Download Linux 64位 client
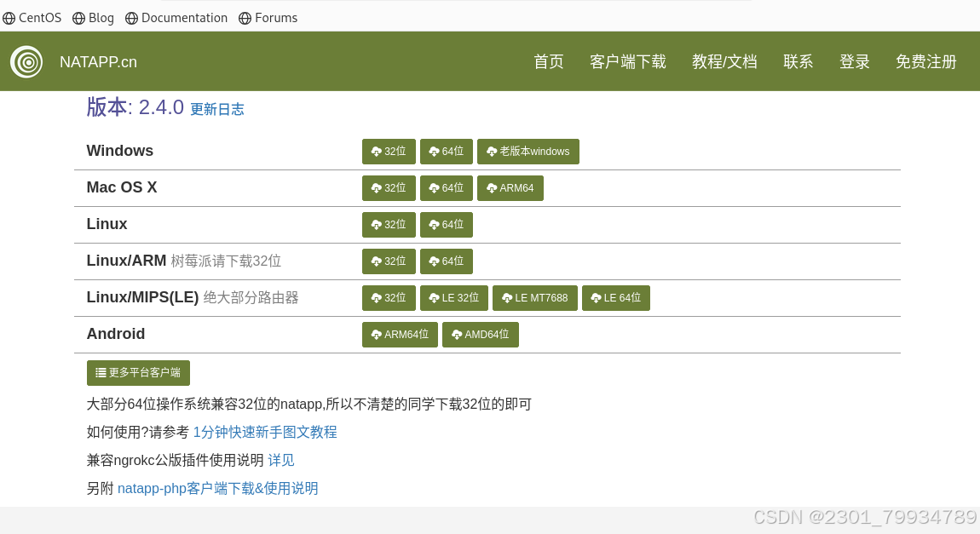The height and width of the screenshot is (534, 980). point(447,225)
